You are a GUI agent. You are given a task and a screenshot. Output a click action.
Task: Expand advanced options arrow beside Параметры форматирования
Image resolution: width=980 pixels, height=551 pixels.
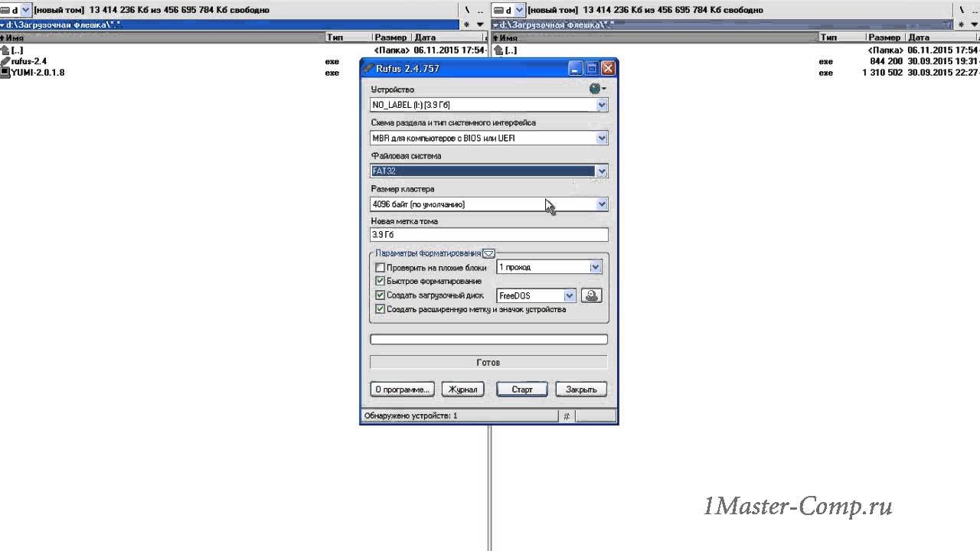488,253
